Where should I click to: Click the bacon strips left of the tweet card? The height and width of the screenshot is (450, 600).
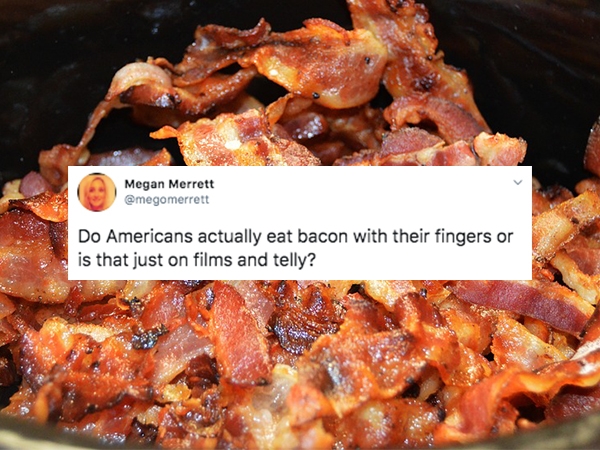tap(34, 237)
